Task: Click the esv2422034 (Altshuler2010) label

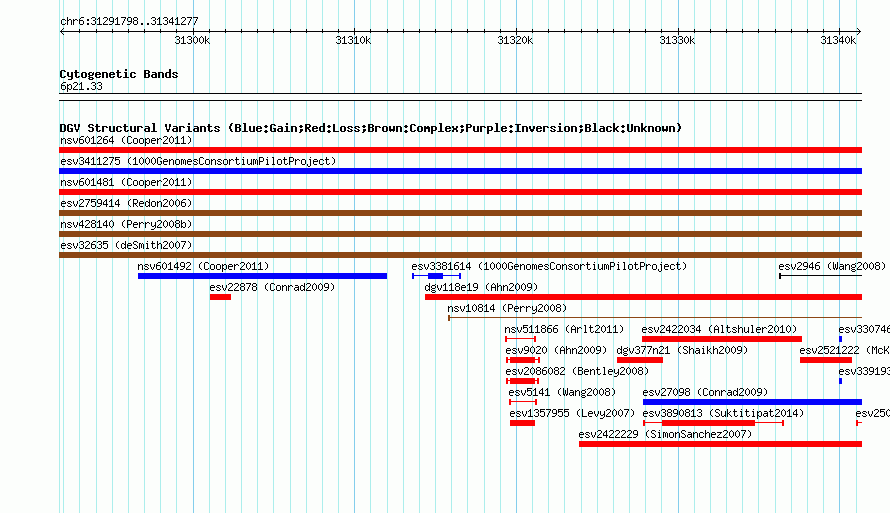Action: tap(719, 329)
